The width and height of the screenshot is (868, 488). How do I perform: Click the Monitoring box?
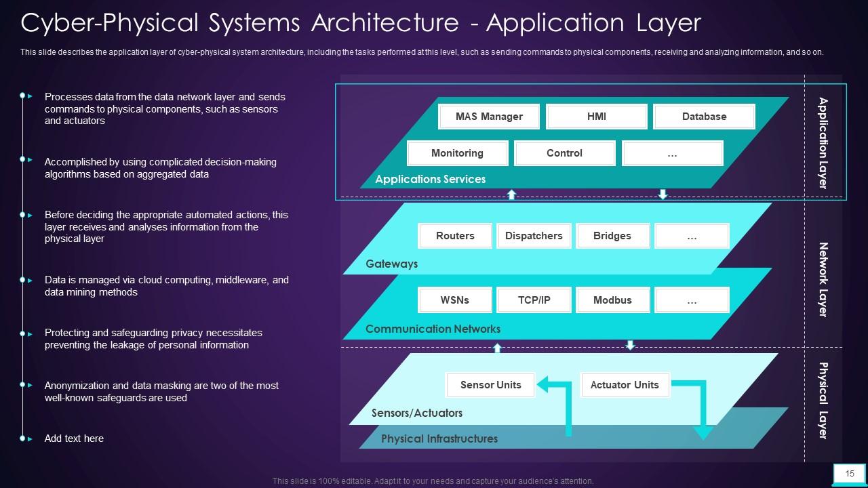[x=457, y=153]
